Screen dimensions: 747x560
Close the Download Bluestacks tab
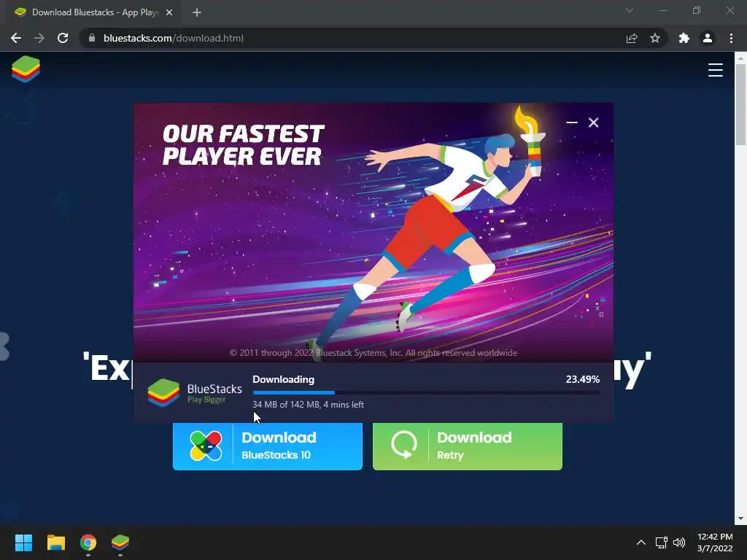click(169, 12)
